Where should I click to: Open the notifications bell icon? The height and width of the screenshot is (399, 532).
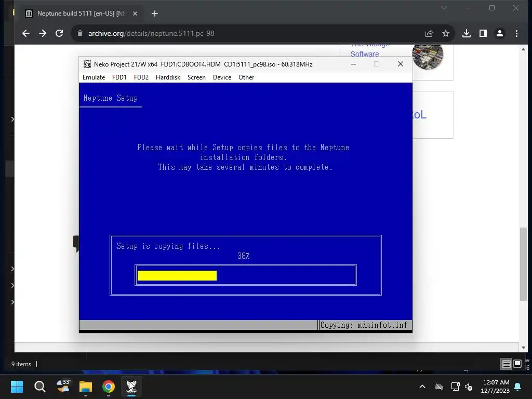pyautogui.click(x=518, y=387)
